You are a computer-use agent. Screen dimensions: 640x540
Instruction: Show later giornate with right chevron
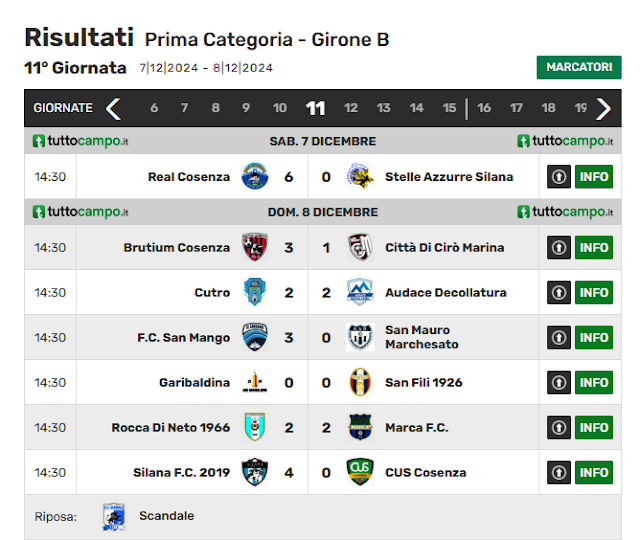pos(603,109)
